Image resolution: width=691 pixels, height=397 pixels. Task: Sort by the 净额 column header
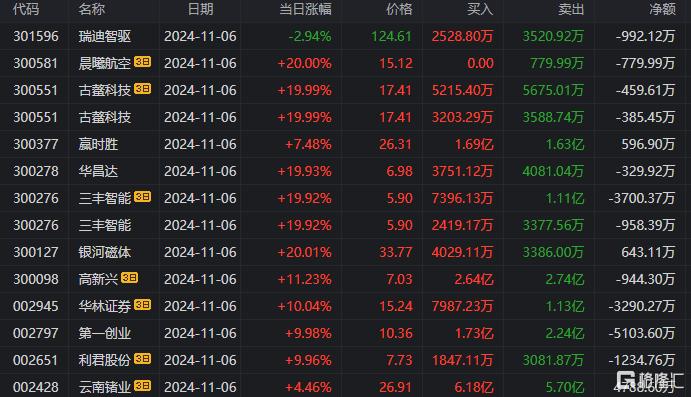(662, 9)
